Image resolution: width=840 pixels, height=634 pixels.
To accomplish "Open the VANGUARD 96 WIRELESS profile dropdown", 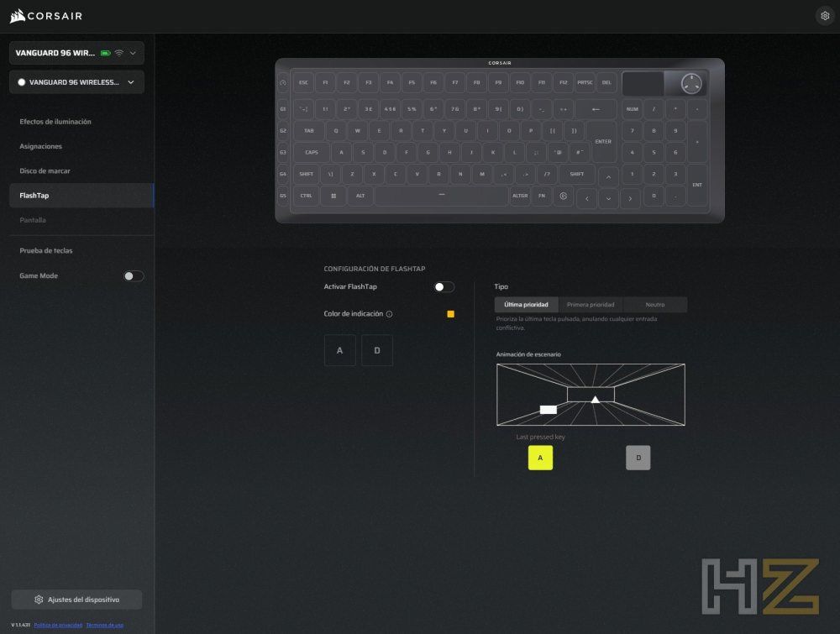I will coord(76,82).
